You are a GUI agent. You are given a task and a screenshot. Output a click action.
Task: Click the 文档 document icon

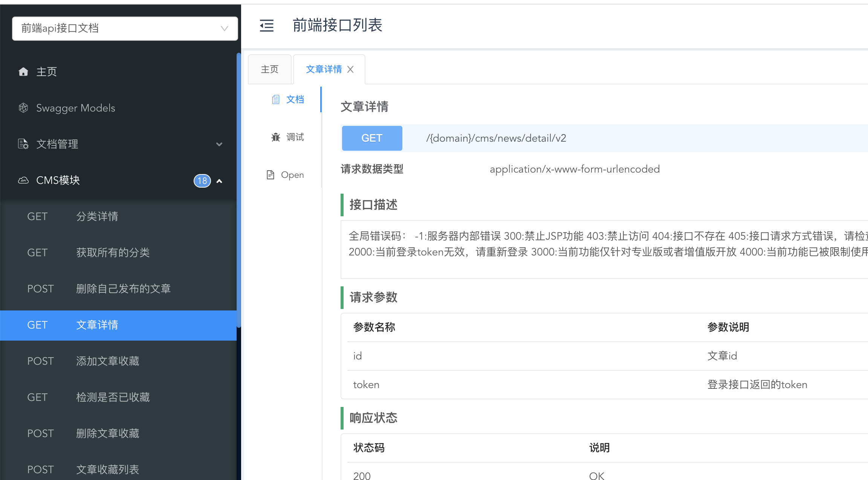276,99
